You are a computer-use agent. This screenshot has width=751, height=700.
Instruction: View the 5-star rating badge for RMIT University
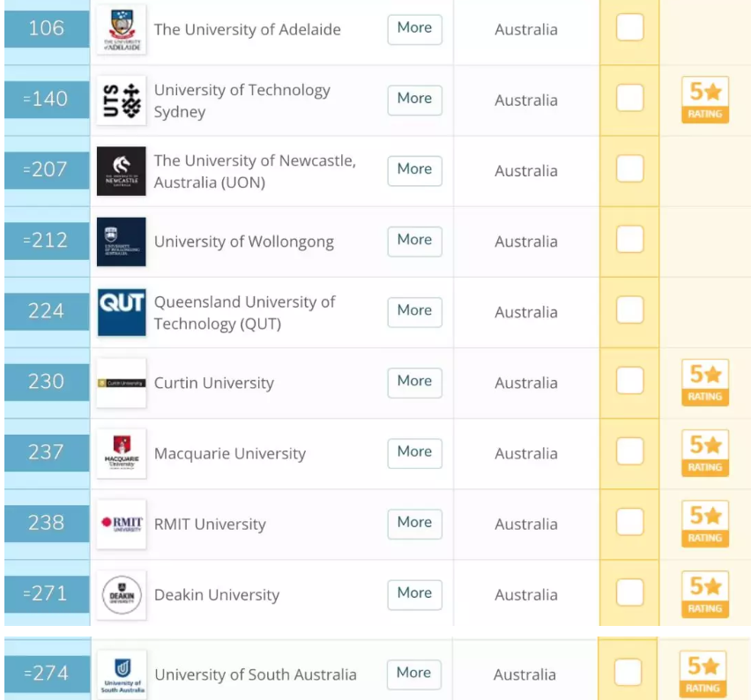click(705, 524)
